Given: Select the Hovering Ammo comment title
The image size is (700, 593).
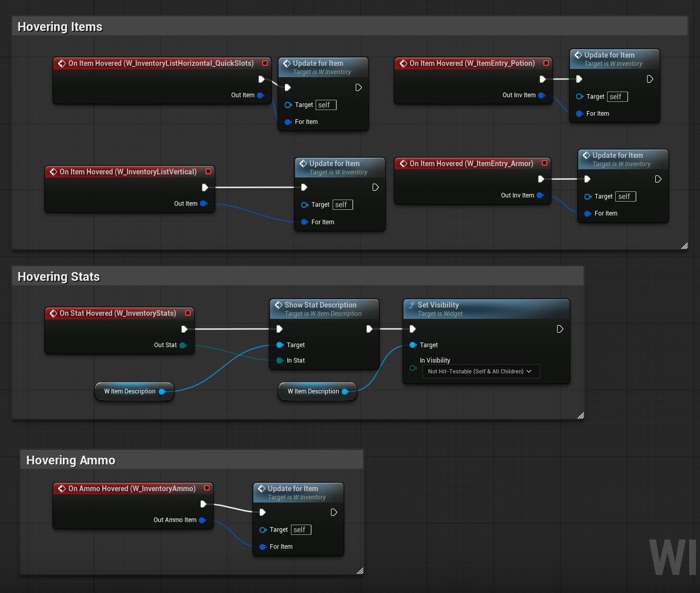Looking at the screenshot, I should [71, 460].
